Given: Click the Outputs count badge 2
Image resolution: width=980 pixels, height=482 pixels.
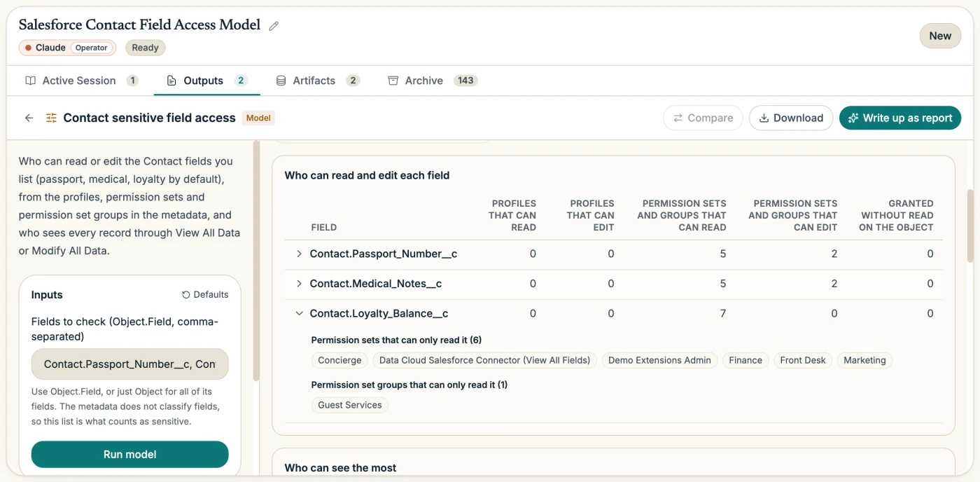Looking at the screenshot, I should click(241, 81).
